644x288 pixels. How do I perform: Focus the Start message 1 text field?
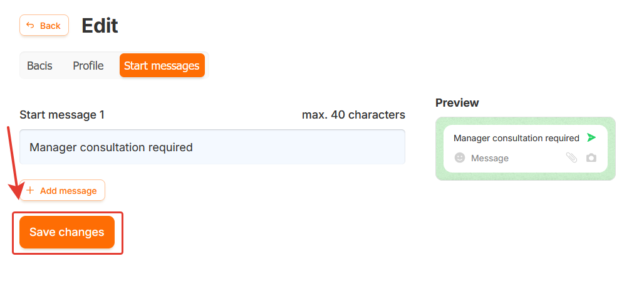[x=212, y=147]
